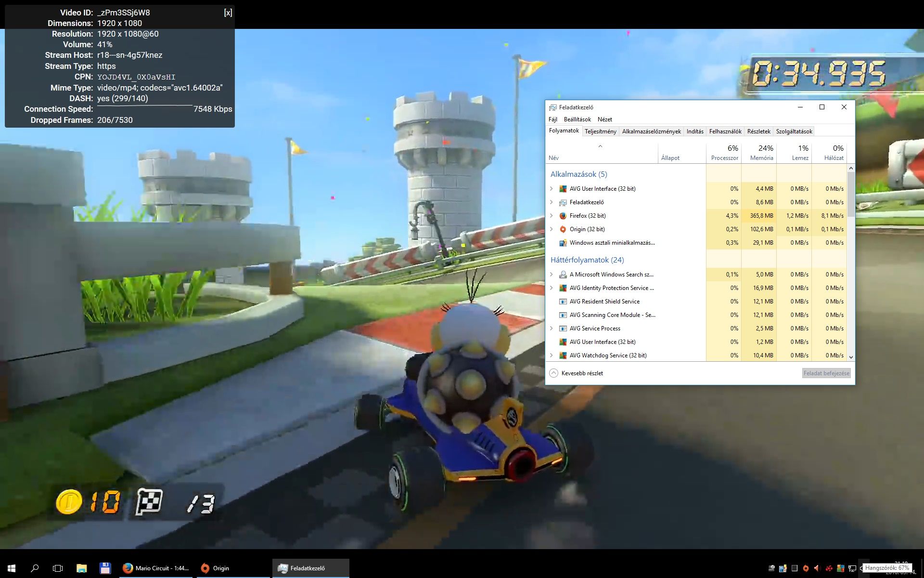Click the floppy disk taskbar icon
Viewport: 924px width, 578px height.
pos(105,568)
